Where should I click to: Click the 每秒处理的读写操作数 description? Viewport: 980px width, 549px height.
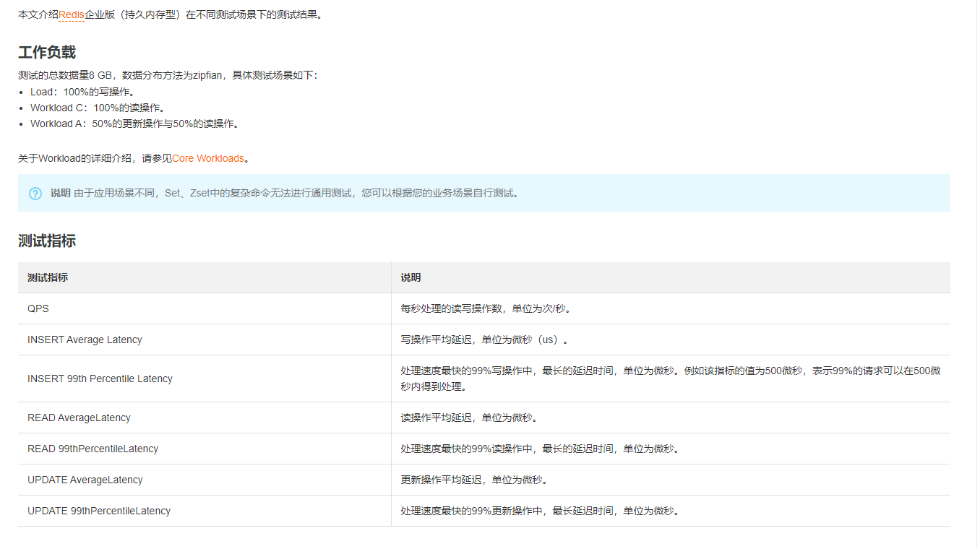click(x=671, y=308)
